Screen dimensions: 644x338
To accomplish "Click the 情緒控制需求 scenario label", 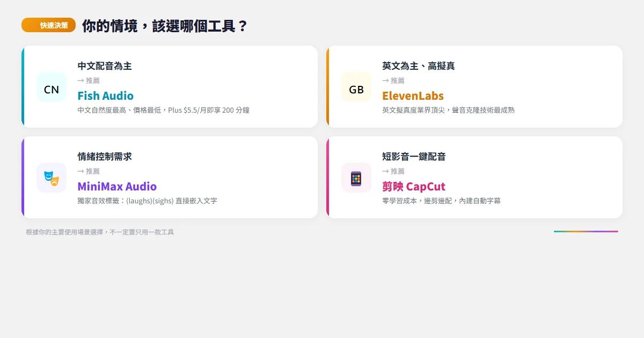I will tap(105, 157).
